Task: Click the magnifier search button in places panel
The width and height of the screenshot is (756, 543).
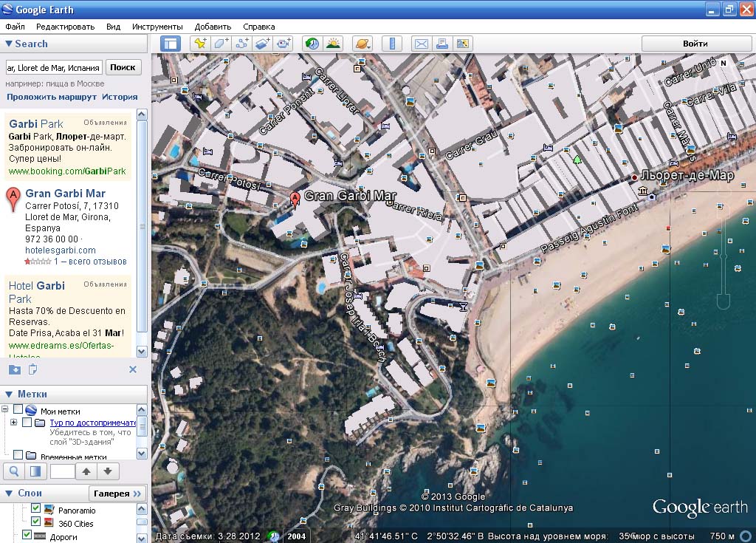Action: pos(15,471)
